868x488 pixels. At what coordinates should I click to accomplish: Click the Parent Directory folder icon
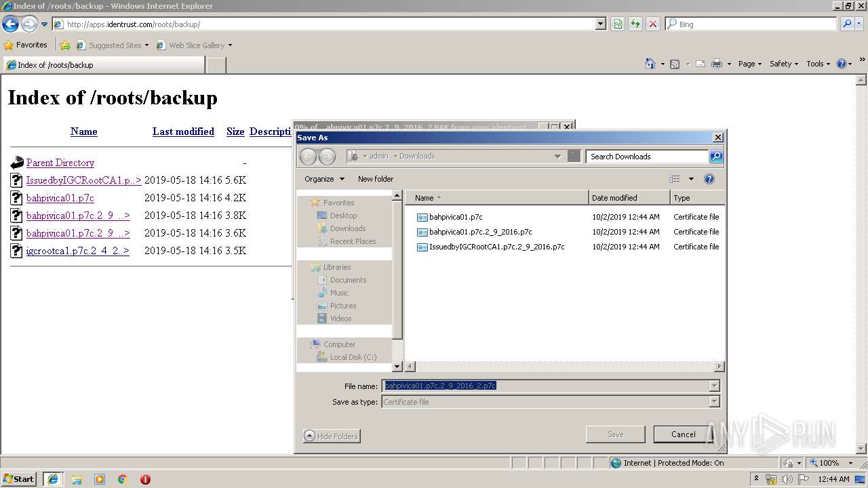click(x=17, y=163)
